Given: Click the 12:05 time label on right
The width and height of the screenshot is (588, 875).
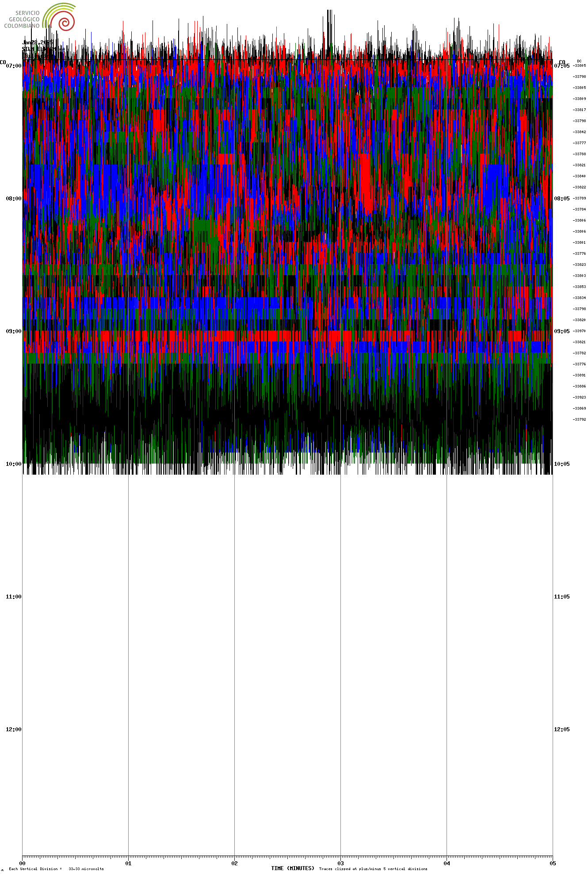Looking at the screenshot, I should pos(561,729).
